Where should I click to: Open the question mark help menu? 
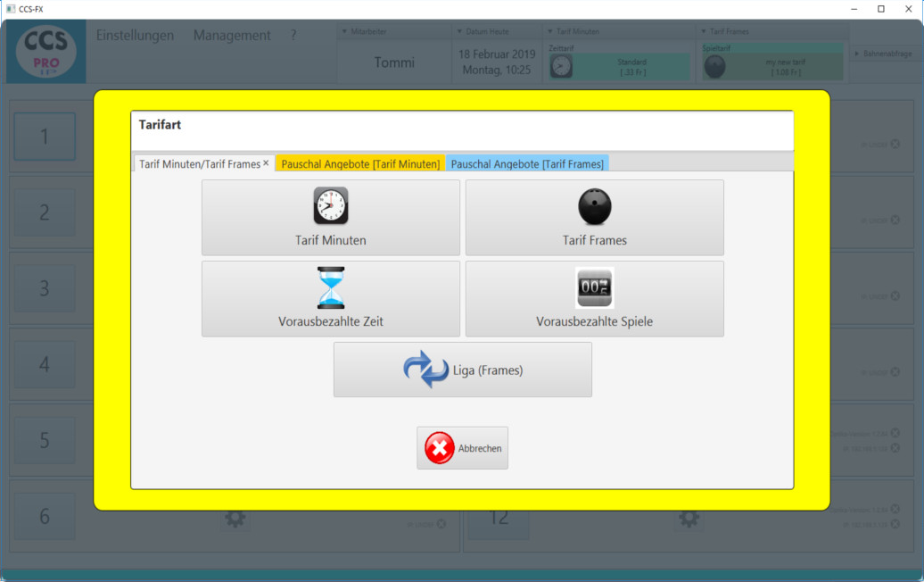(x=293, y=36)
